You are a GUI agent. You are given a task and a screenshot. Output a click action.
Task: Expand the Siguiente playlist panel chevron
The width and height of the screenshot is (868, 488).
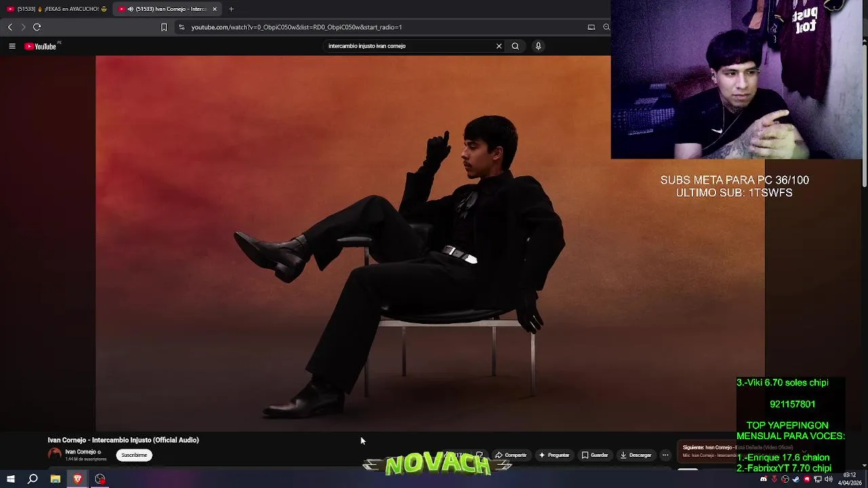click(x=804, y=451)
